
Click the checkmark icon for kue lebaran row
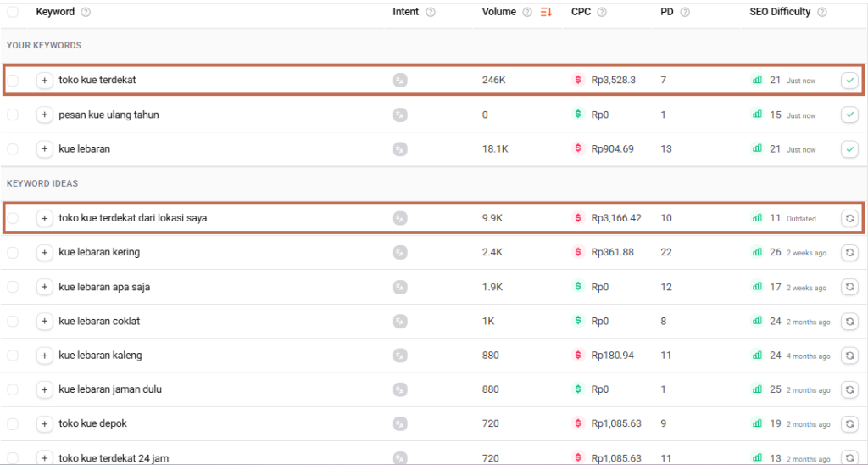pyautogui.click(x=849, y=149)
